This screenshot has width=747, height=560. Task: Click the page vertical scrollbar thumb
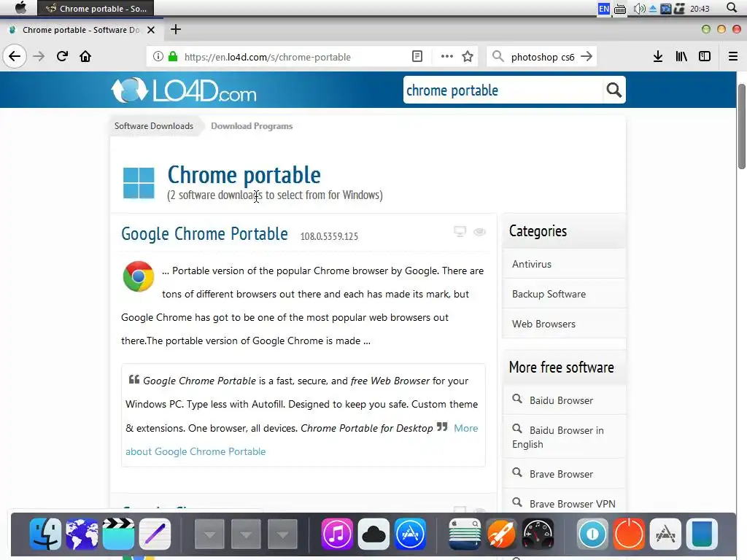point(742,126)
